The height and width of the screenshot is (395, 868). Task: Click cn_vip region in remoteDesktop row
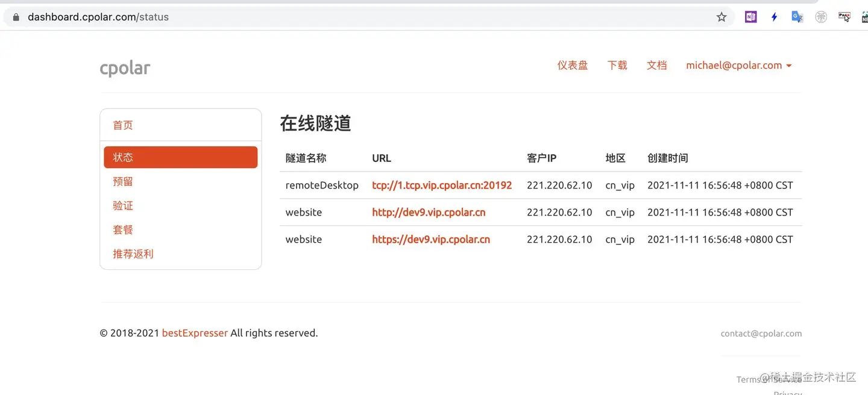[620, 185]
